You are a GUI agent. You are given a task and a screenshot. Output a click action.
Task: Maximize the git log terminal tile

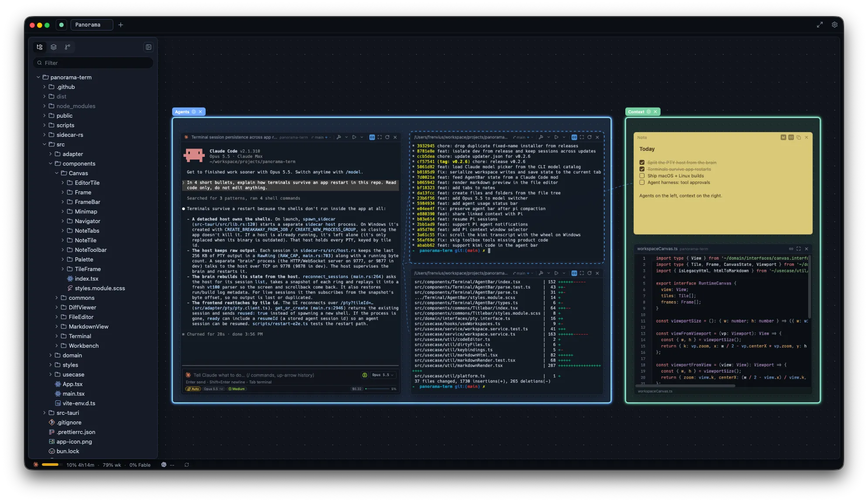pos(582,137)
